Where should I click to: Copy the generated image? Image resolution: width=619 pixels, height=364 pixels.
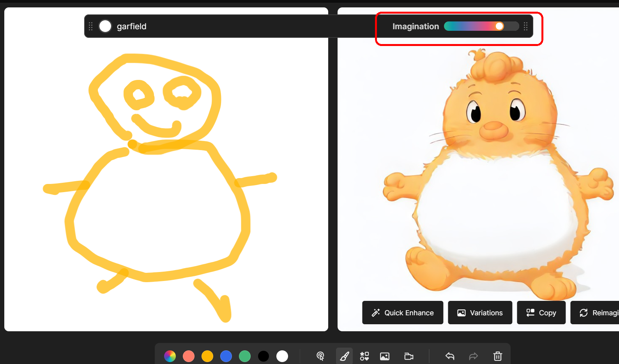click(541, 313)
